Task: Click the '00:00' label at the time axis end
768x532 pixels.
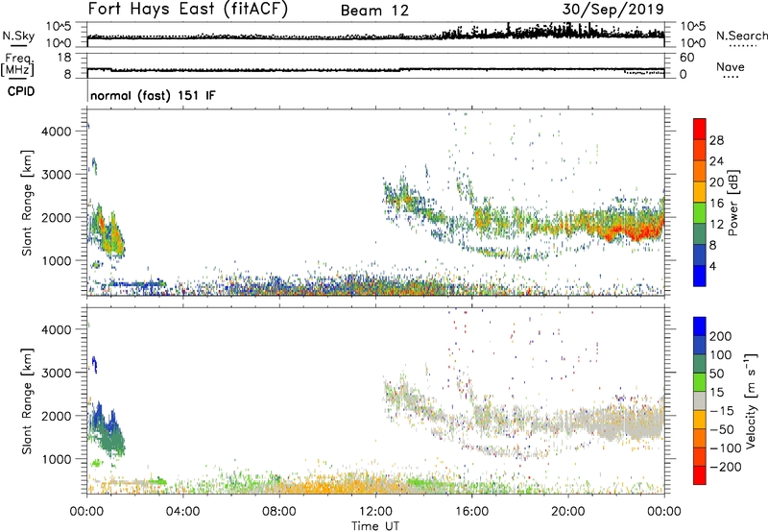Action: point(664,512)
